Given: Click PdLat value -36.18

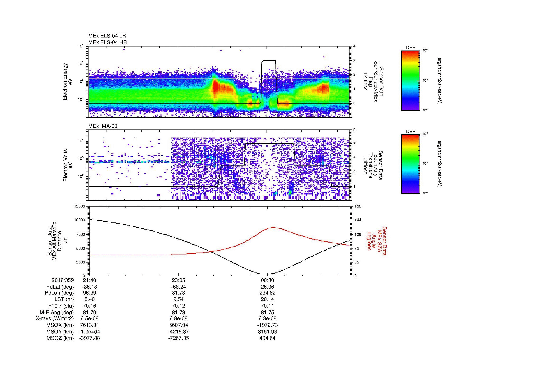Looking at the screenshot, I should click(89, 287).
